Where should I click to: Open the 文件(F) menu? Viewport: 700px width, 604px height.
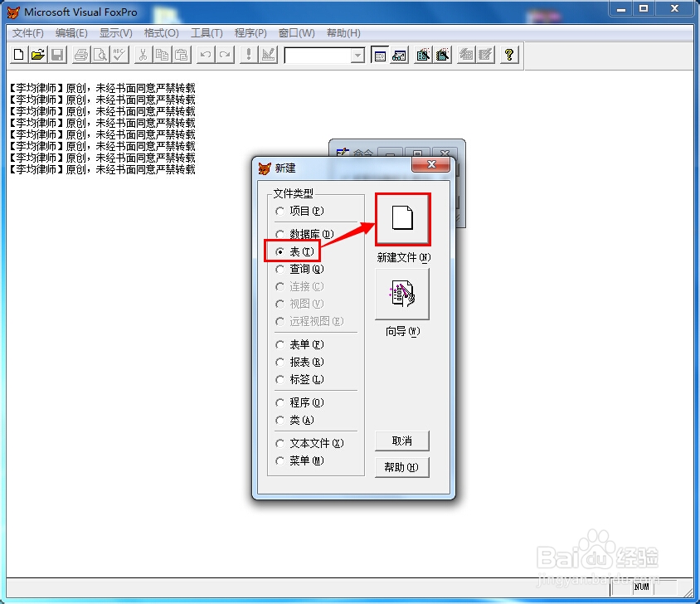click(27, 33)
